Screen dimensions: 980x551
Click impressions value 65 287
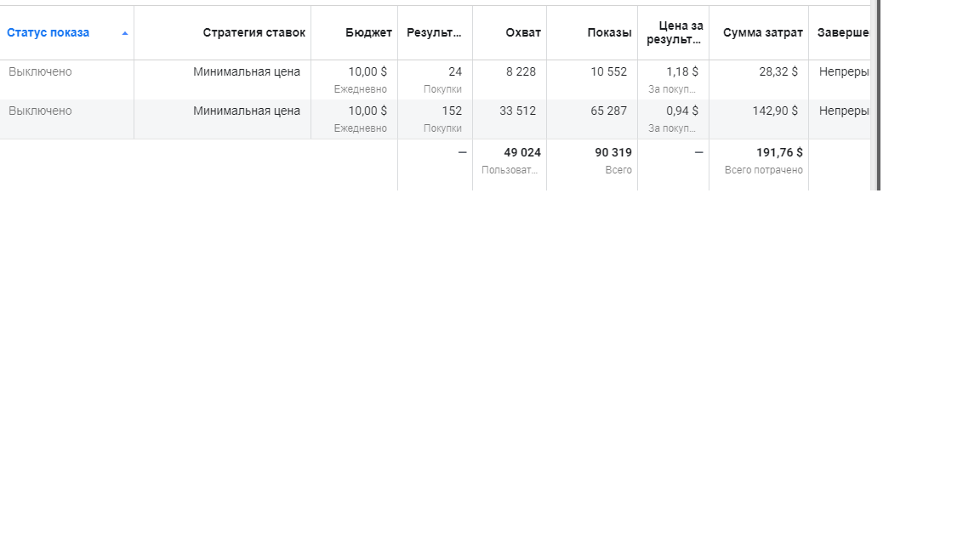609,111
